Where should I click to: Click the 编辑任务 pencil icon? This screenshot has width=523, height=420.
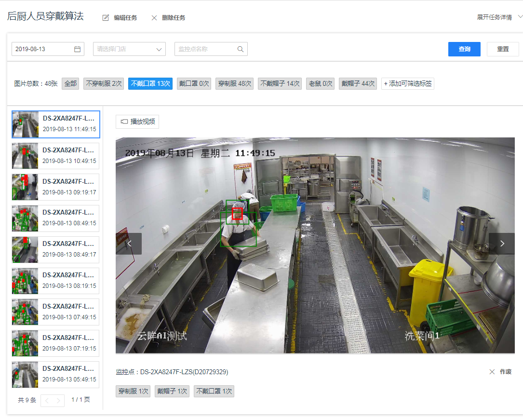pos(105,17)
